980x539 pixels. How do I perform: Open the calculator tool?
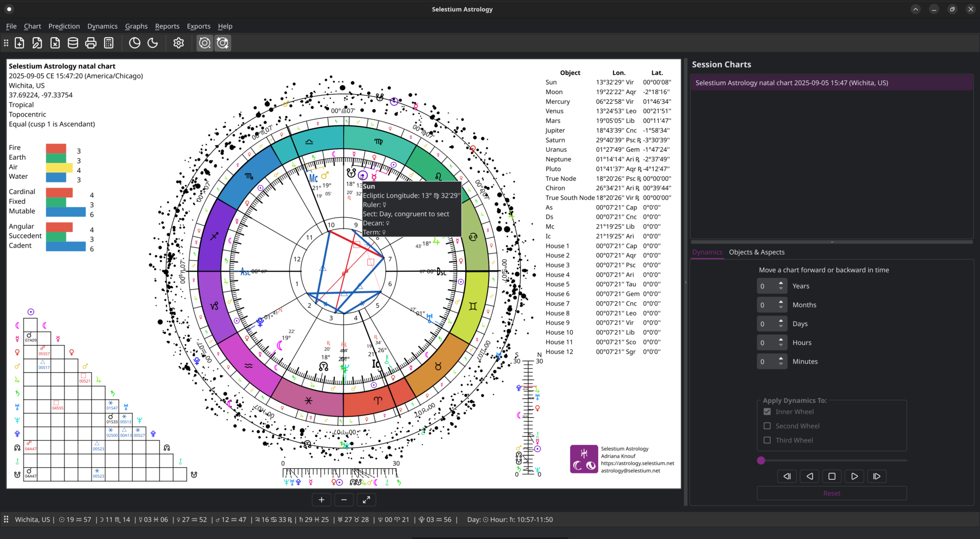109,43
